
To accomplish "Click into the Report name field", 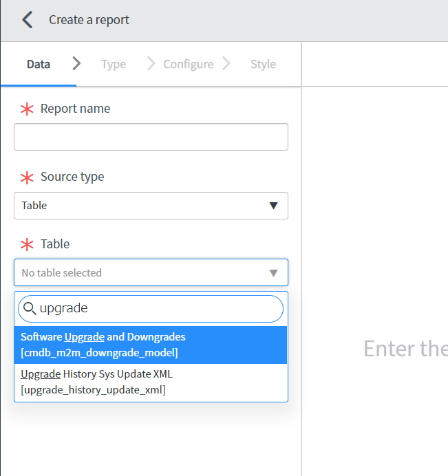I will pos(151,137).
